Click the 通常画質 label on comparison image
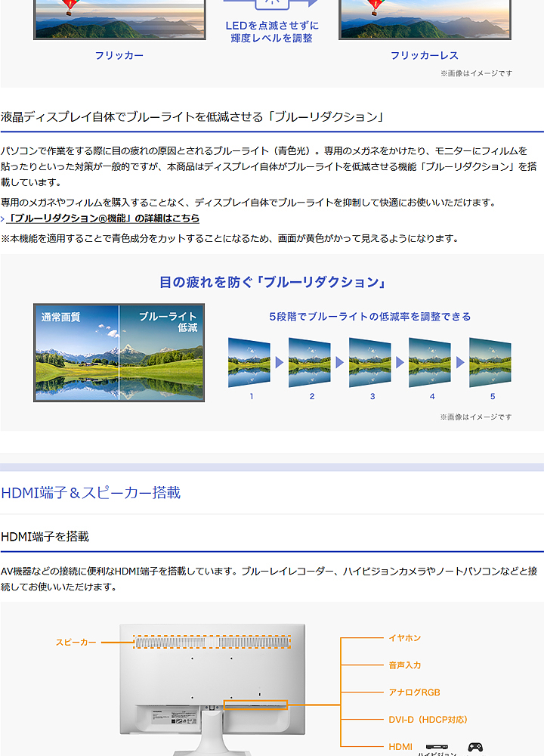The image size is (544, 756). coord(60,318)
